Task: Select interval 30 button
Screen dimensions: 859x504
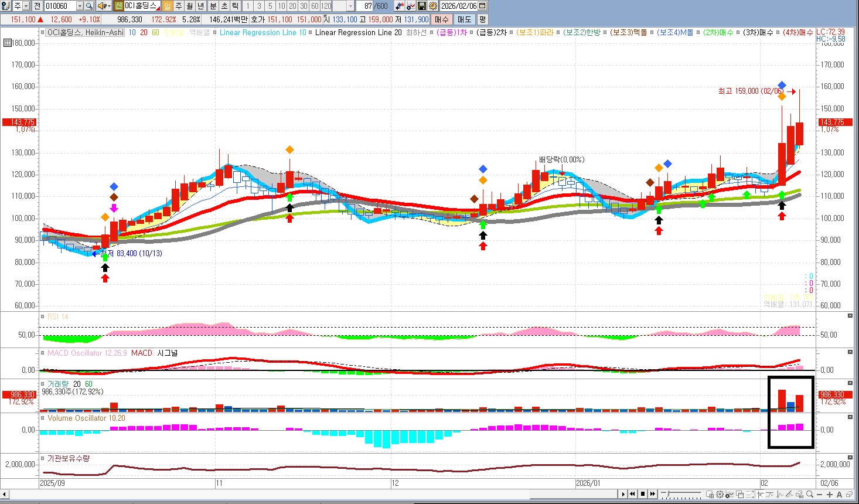Action: pos(304,6)
